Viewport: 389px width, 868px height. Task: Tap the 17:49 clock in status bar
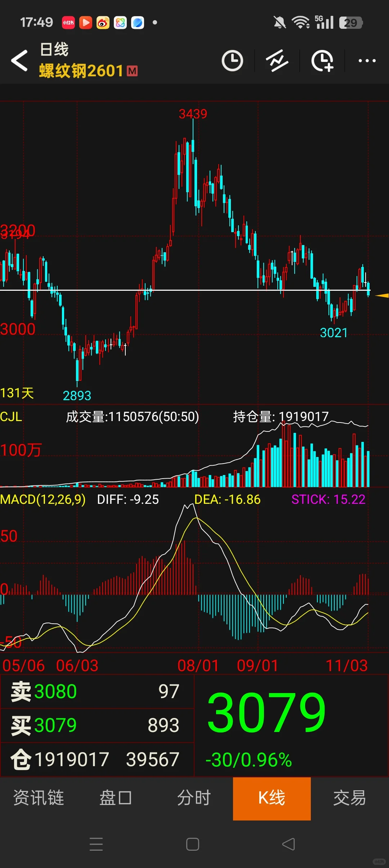36,23
